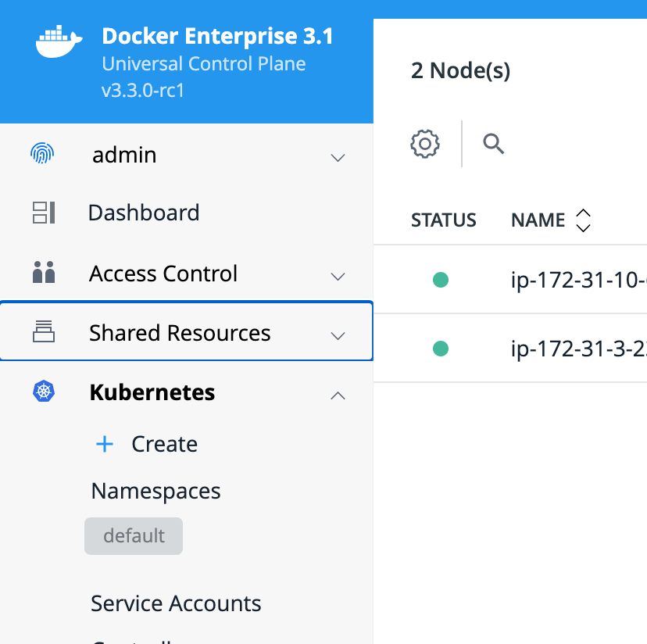Collapse the Kubernetes section chevron
This screenshot has height=644, width=647.
[x=338, y=395]
